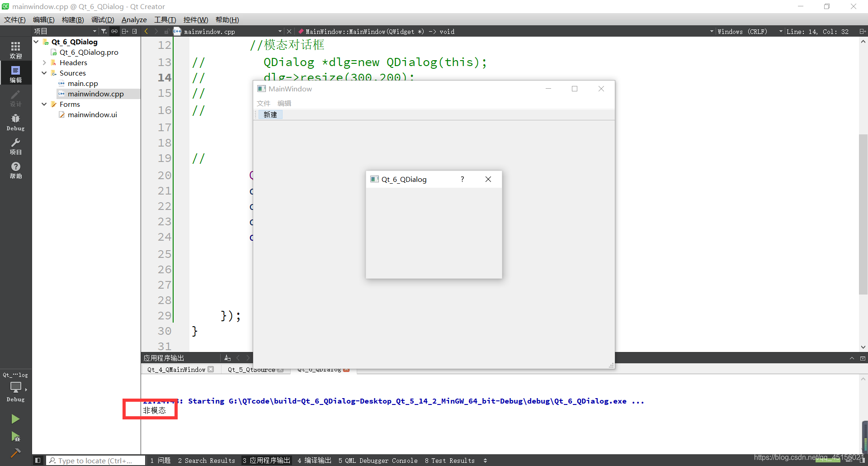Image resolution: width=868 pixels, height=466 pixels.
Task: Switch to Qt_4_QMainWindow output tab
Action: coord(176,369)
